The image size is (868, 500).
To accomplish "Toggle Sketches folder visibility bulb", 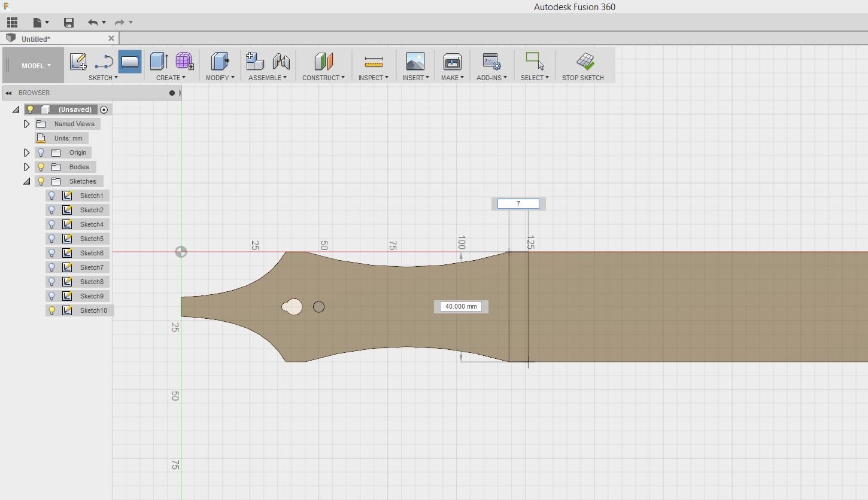I will coord(41,181).
